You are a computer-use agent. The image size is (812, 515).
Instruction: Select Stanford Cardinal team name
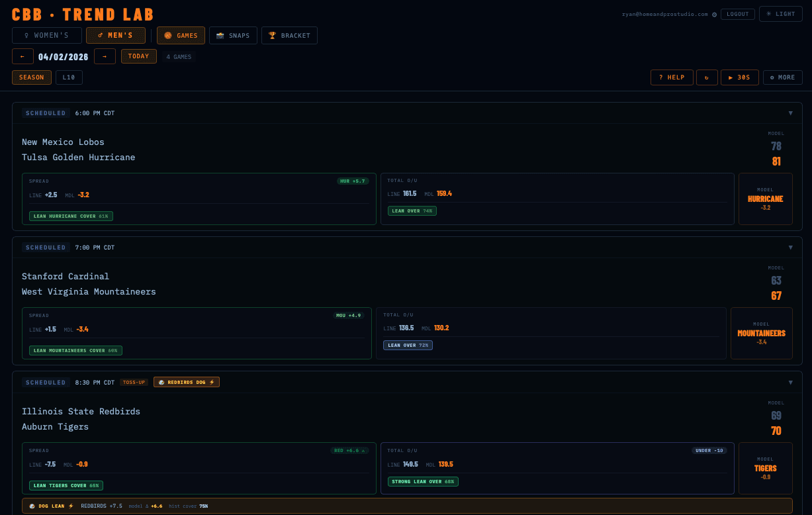pyautogui.click(x=66, y=276)
